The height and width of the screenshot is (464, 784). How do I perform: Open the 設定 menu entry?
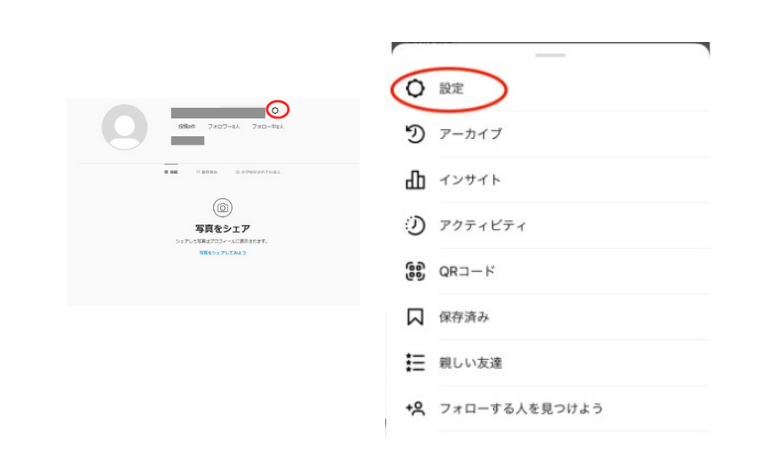[451, 89]
